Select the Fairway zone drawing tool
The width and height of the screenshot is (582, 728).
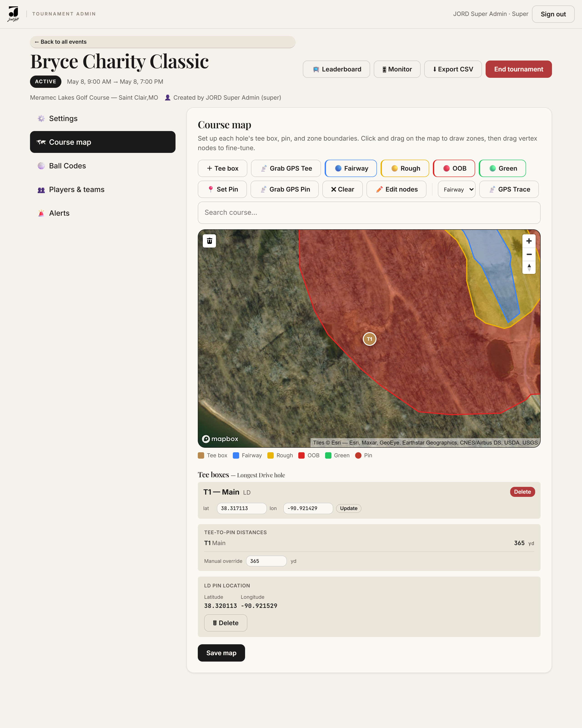tap(351, 168)
